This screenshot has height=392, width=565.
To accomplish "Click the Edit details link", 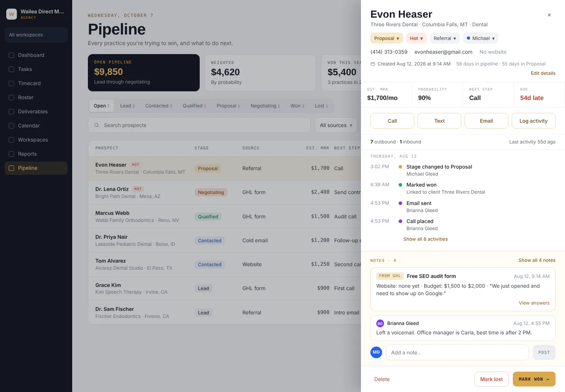I will (543, 73).
